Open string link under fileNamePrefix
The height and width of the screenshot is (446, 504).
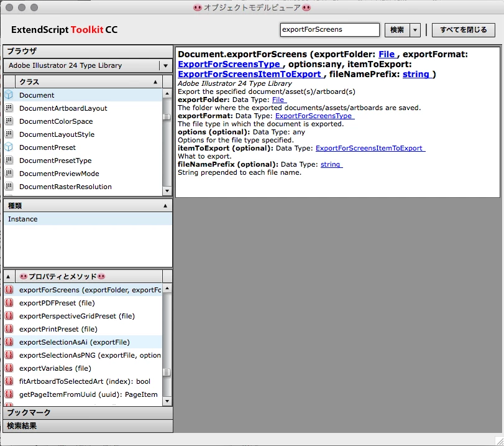coord(331,164)
